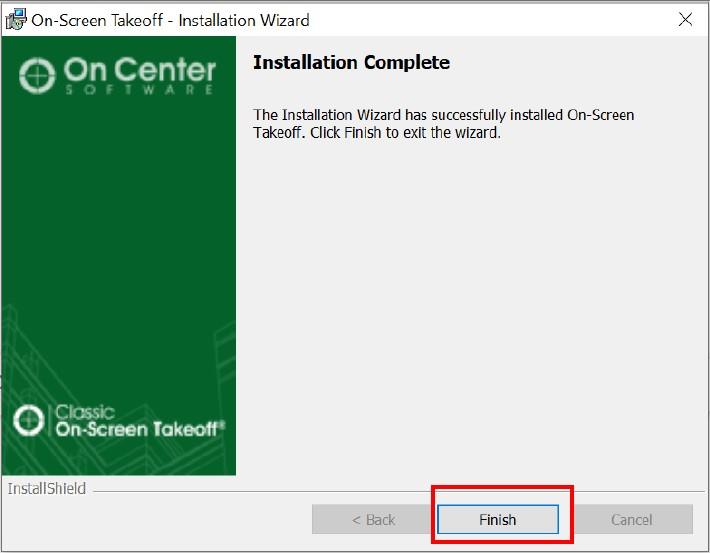The height and width of the screenshot is (553, 710).
Task: Click the "SOFTWARE" text under the logo
Action: pyautogui.click(x=139, y=90)
